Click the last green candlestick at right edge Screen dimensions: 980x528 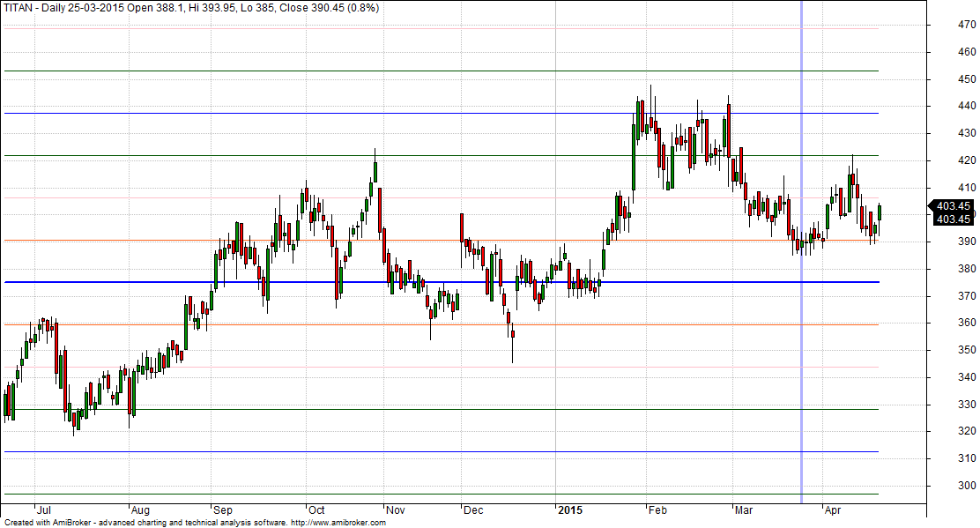(880, 212)
